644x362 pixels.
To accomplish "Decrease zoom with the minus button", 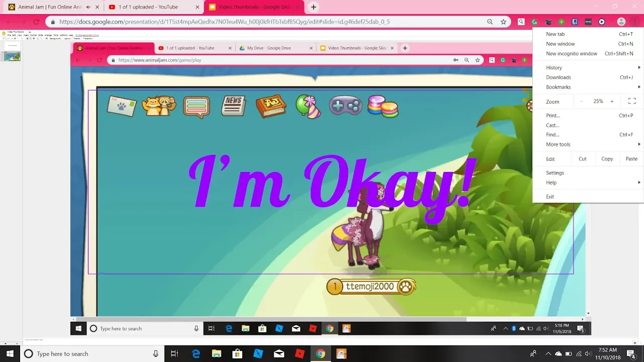I will pyautogui.click(x=581, y=101).
